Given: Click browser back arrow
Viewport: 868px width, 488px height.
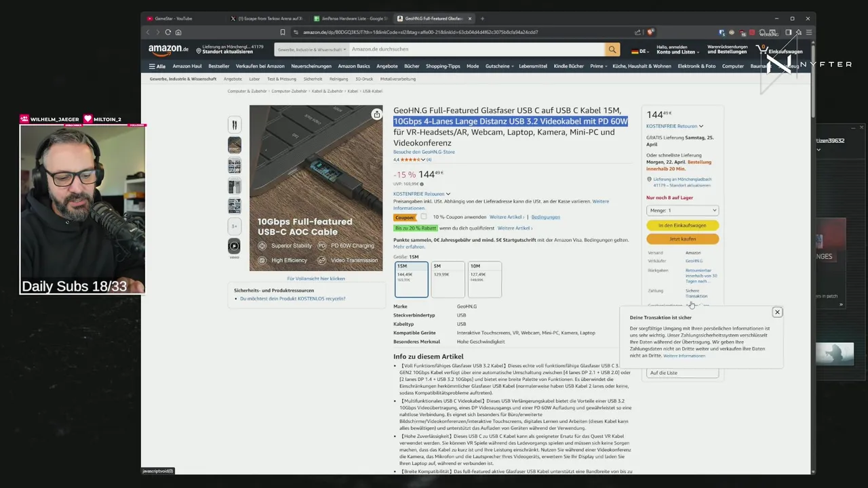Looking at the screenshot, I should 149,32.
